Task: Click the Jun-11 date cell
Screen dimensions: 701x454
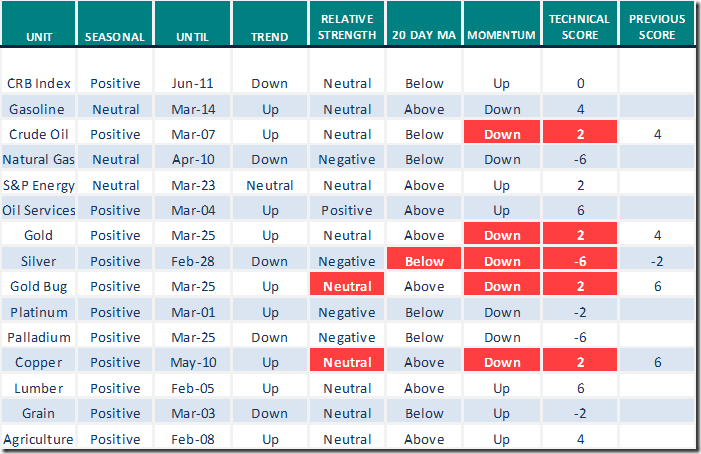Action: (192, 84)
